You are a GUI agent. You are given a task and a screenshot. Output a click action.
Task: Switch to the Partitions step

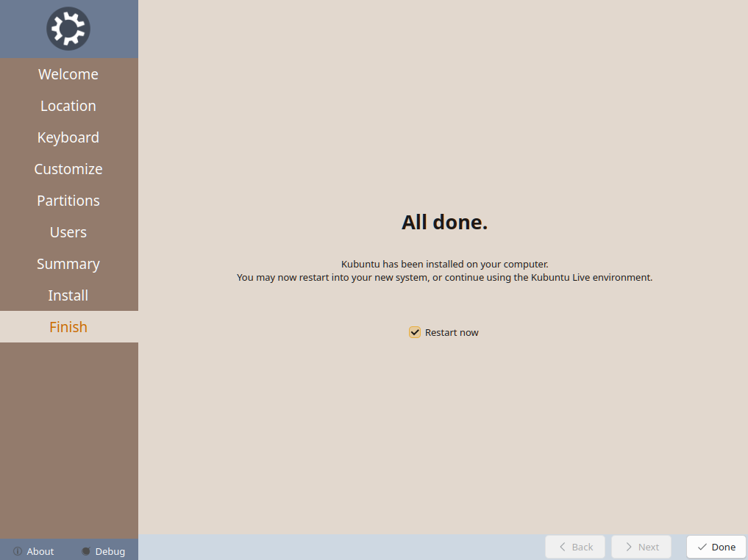coord(68,201)
